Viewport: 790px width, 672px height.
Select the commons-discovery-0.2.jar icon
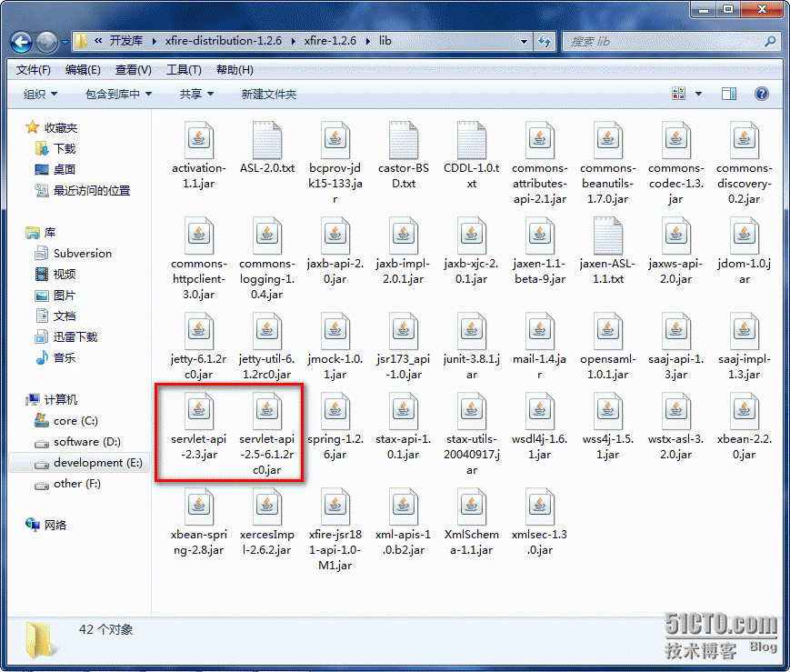[745, 140]
